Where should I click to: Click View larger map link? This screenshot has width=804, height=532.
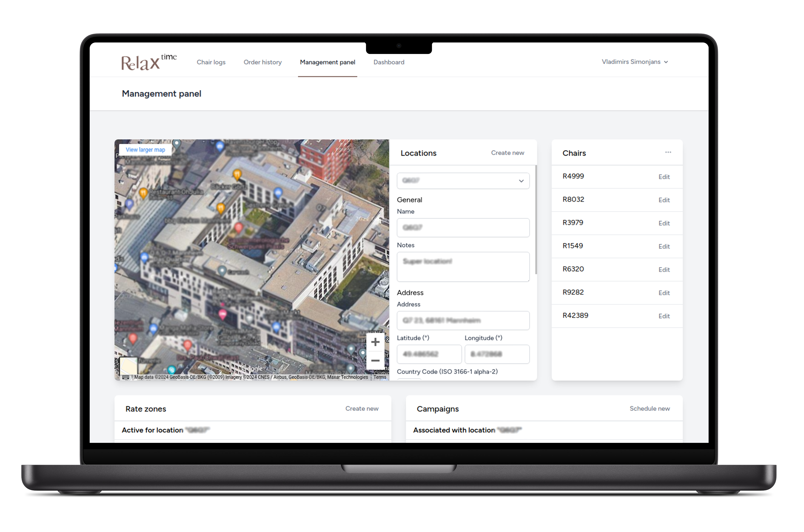click(x=145, y=150)
